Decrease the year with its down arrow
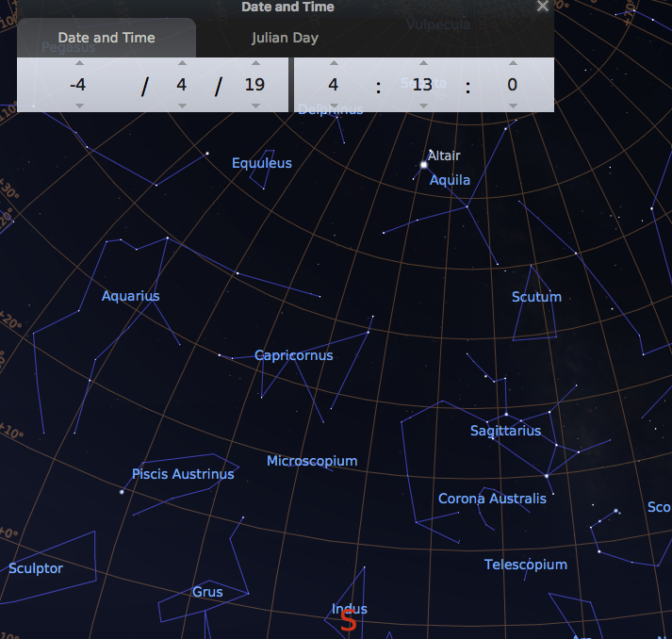The height and width of the screenshot is (639, 672). [78, 106]
